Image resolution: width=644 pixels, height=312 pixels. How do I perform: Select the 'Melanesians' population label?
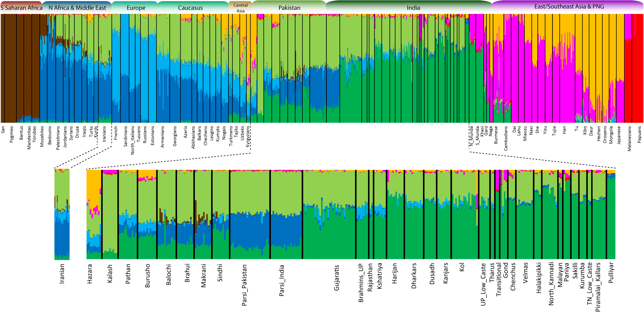click(629, 138)
